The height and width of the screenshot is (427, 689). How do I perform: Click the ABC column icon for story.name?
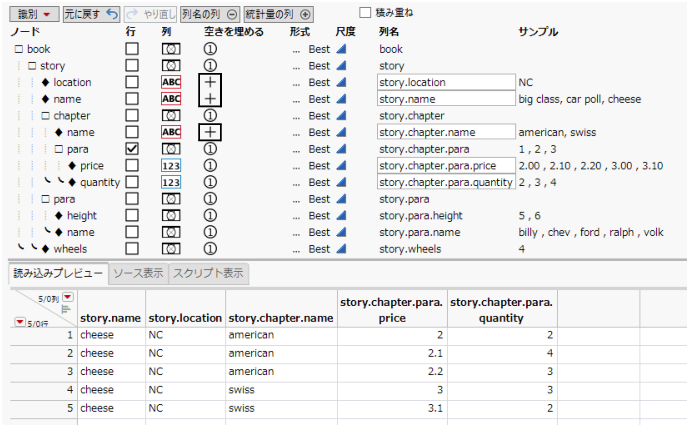pyautogui.click(x=171, y=99)
